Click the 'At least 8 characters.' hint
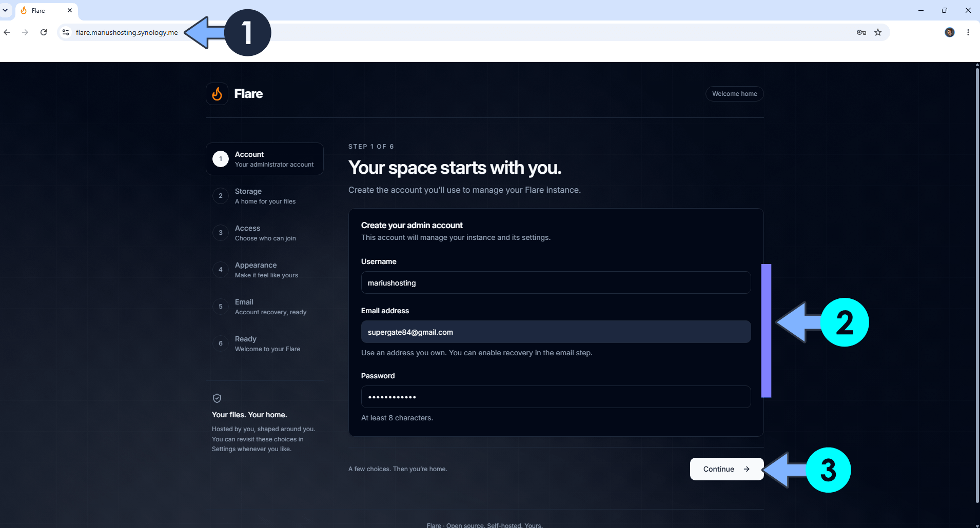The image size is (980, 528). coord(397,418)
